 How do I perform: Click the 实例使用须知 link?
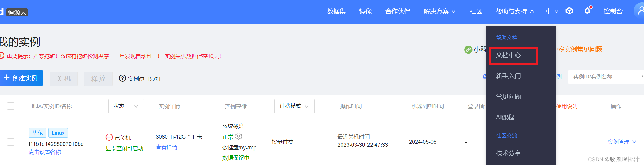[x=144, y=79]
